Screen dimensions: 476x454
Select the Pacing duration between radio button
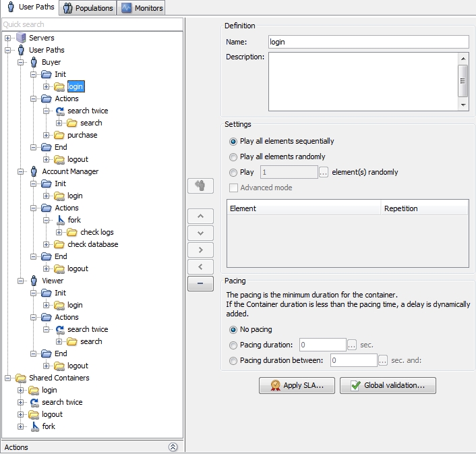click(x=233, y=360)
